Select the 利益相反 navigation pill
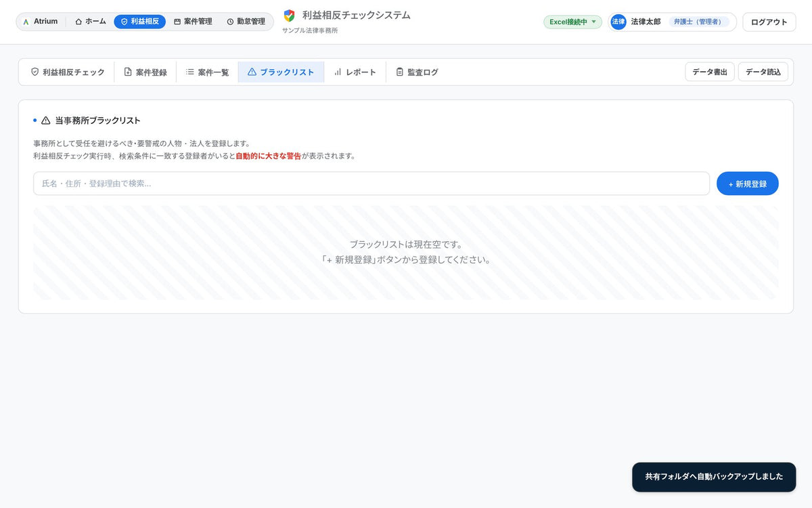The image size is (812, 508). click(139, 22)
